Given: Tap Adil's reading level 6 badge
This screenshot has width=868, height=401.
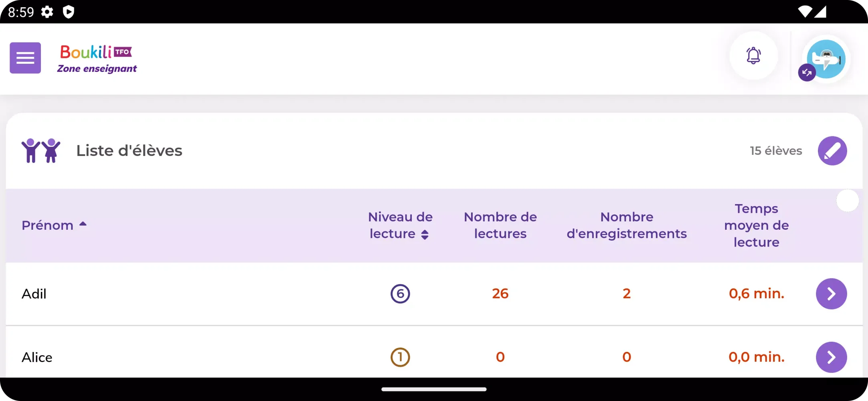Looking at the screenshot, I should coord(400,294).
